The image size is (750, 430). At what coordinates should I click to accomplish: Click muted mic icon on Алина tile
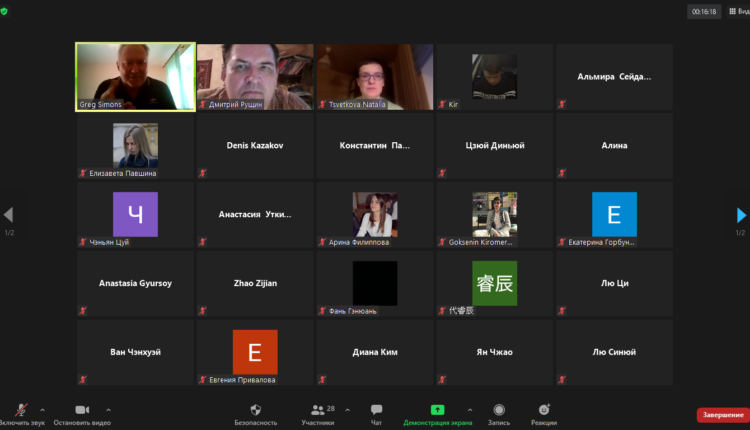(x=562, y=173)
